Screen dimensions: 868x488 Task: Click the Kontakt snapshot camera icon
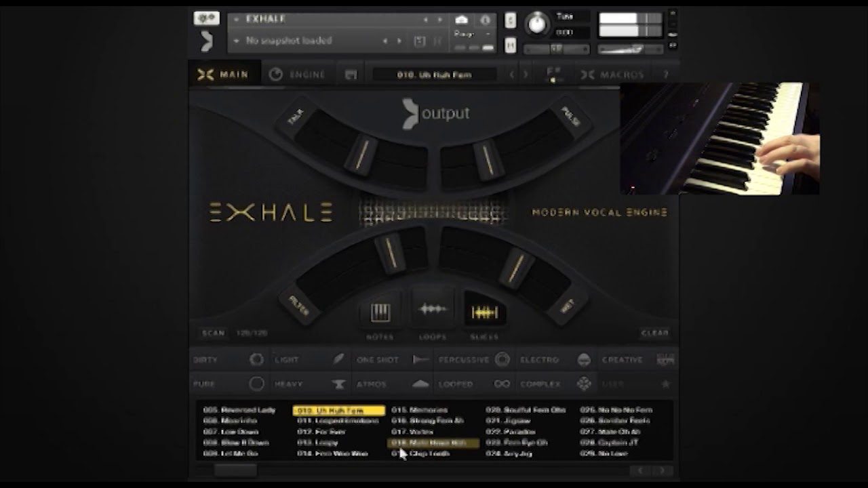pos(461,20)
